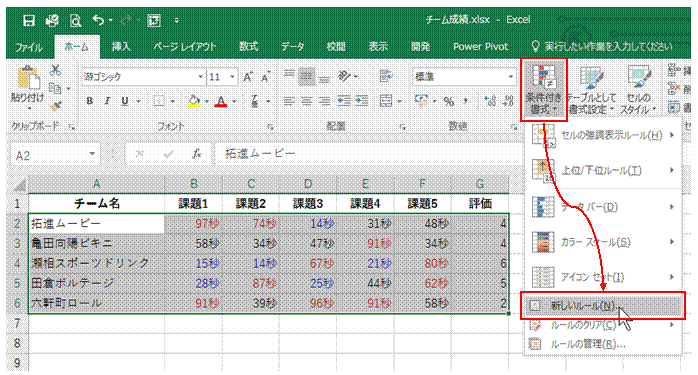Open the font size 11 dropdown
This screenshot has width=698, height=375.
tap(232, 77)
